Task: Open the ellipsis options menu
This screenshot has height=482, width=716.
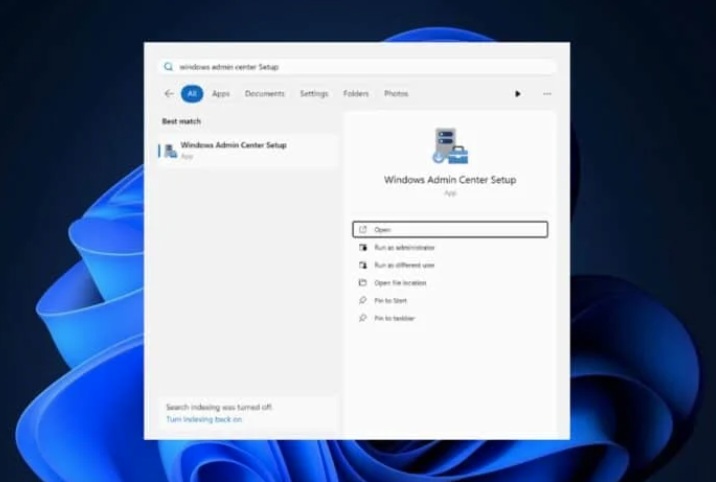Action: 547,94
